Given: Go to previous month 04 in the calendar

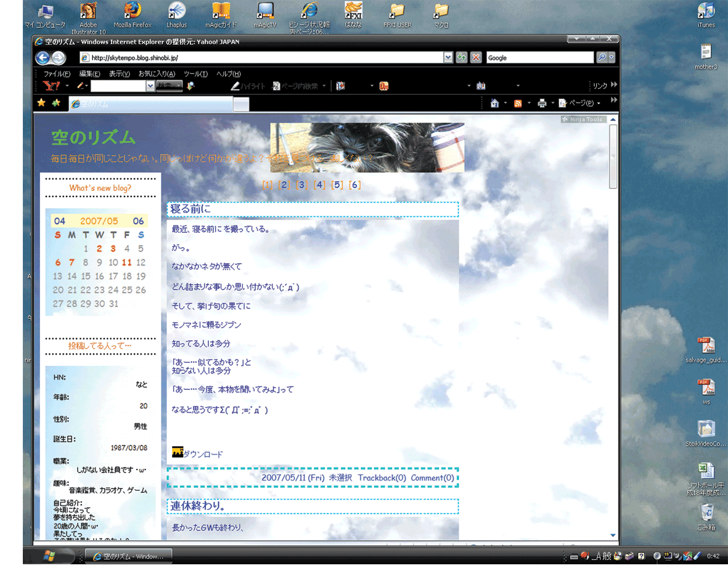Looking at the screenshot, I should [x=59, y=221].
